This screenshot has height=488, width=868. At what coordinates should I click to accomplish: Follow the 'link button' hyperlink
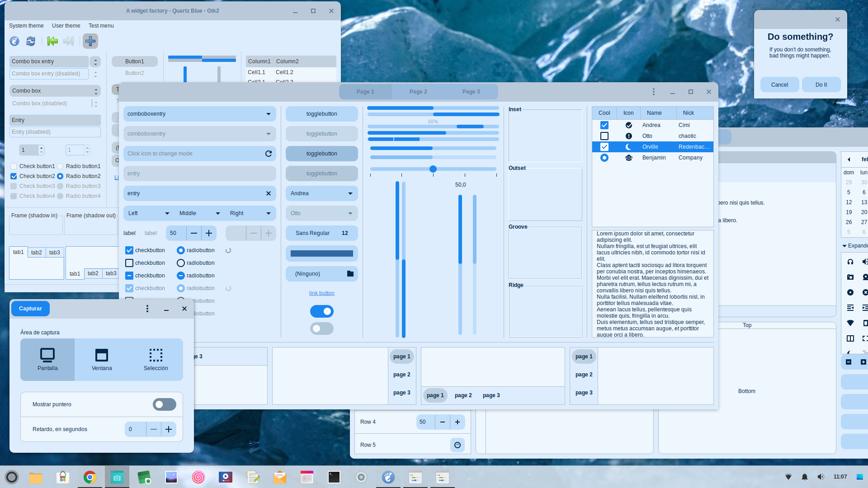[322, 293]
